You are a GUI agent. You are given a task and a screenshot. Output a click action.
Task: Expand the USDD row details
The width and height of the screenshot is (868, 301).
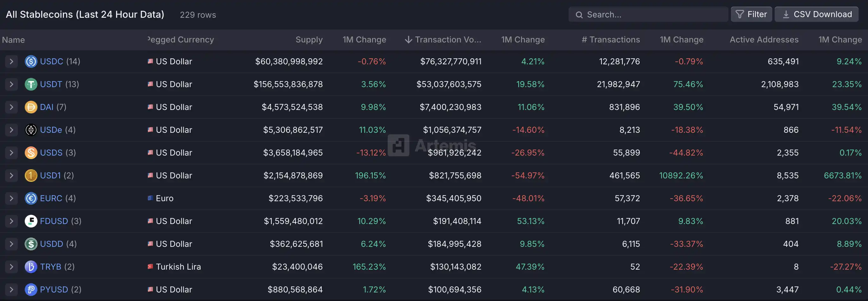(x=11, y=244)
